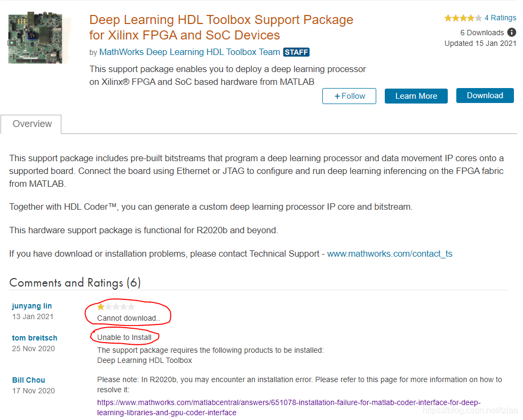Viewport: 523px width, 420px height.
Task: Click the 'Unable to Install' comment text
Action: click(124, 337)
